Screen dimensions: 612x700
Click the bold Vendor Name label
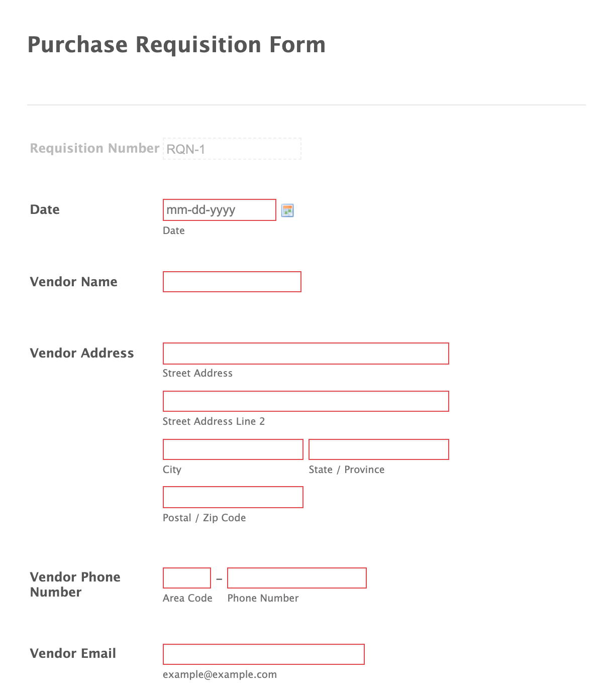click(73, 282)
